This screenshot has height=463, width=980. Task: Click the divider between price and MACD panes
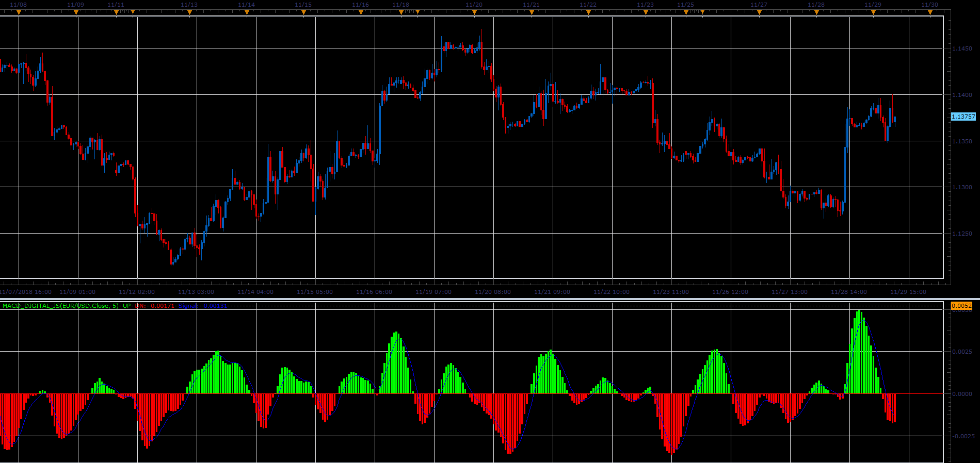pos(490,299)
